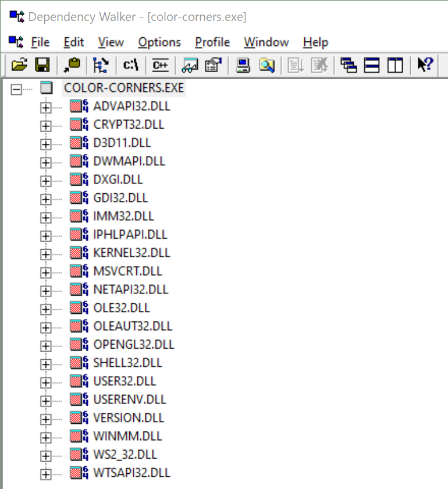Open the Help menu
Screen dimensions: 448x489
click(315, 42)
